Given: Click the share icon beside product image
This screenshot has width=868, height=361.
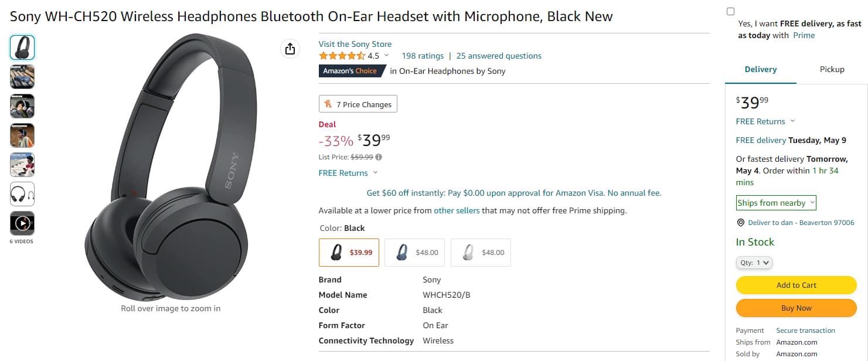Looking at the screenshot, I should [x=290, y=49].
